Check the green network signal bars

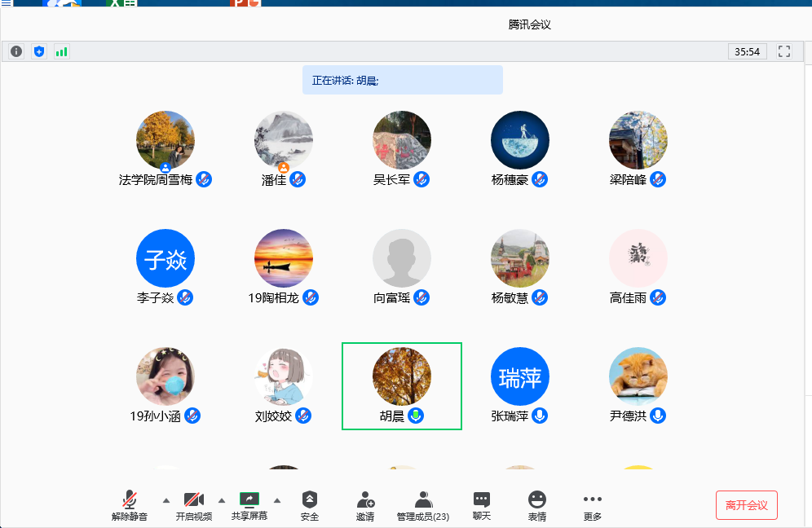[x=62, y=51]
